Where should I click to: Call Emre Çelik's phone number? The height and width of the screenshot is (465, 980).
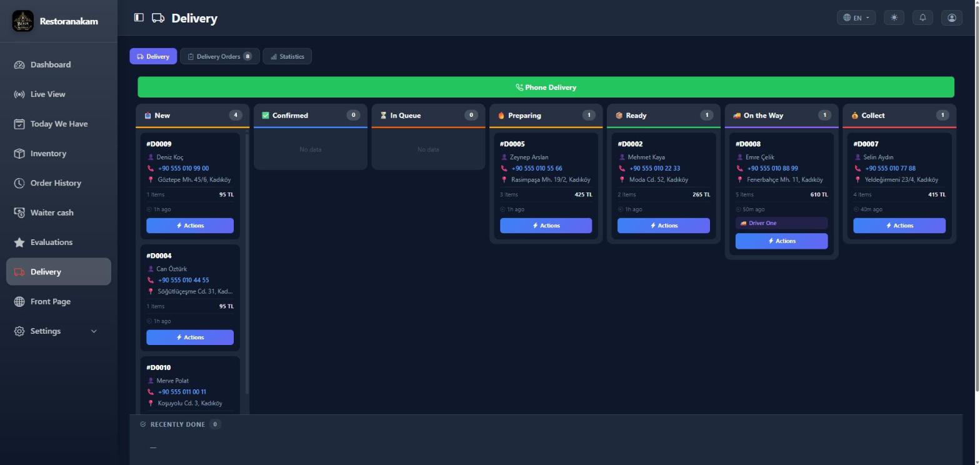[772, 168]
